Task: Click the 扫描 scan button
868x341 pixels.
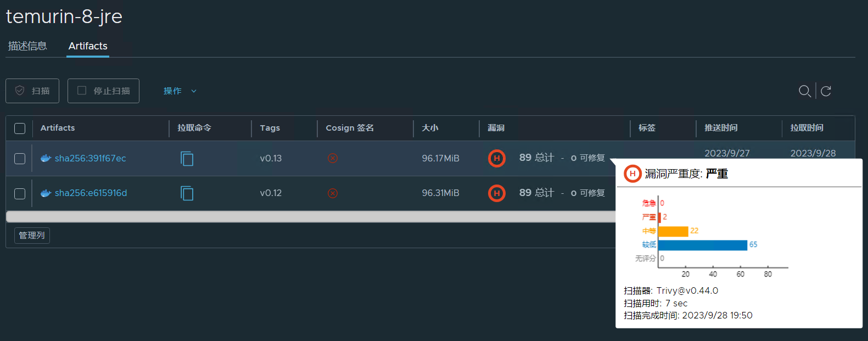Action: (x=32, y=91)
